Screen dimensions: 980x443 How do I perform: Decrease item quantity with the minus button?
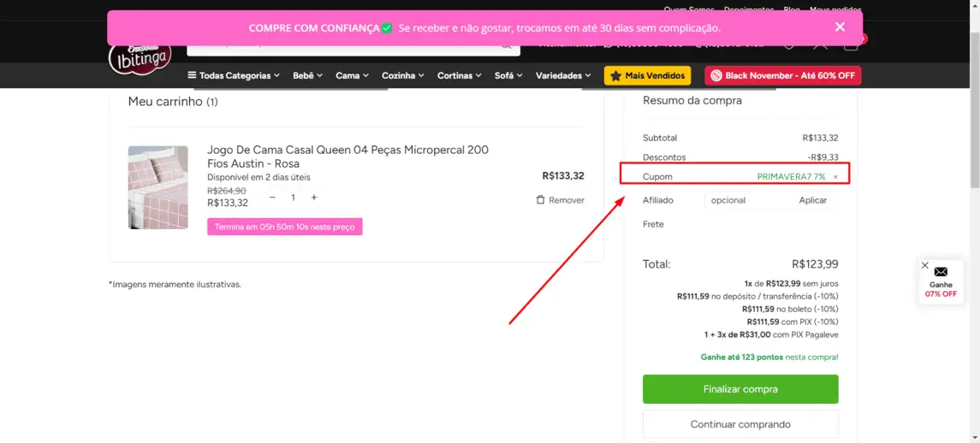272,198
